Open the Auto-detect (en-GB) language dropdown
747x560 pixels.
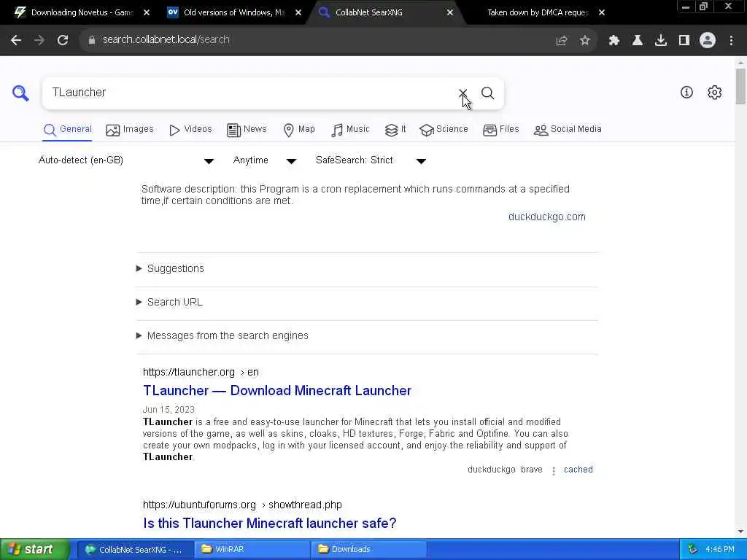(x=126, y=160)
